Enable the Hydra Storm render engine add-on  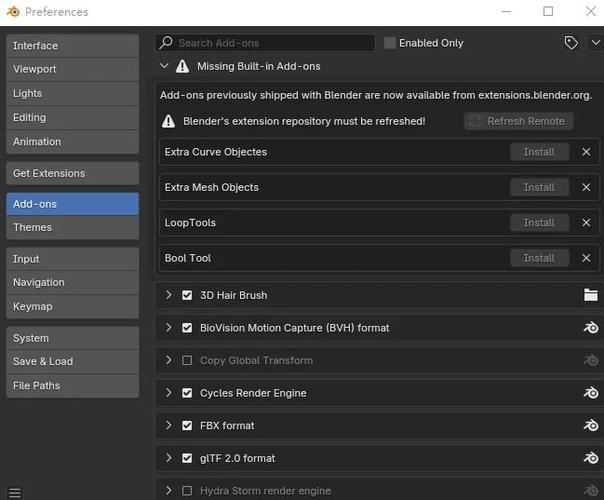[x=187, y=491]
